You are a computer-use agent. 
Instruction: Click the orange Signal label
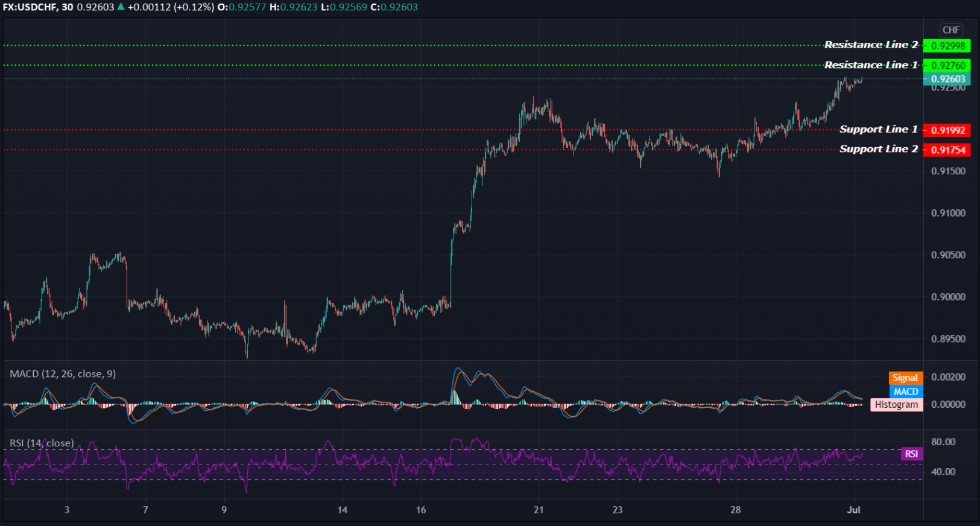coord(905,378)
